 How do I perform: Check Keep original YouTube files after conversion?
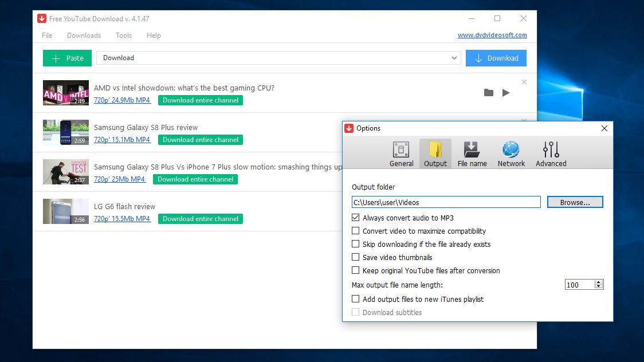356,270
